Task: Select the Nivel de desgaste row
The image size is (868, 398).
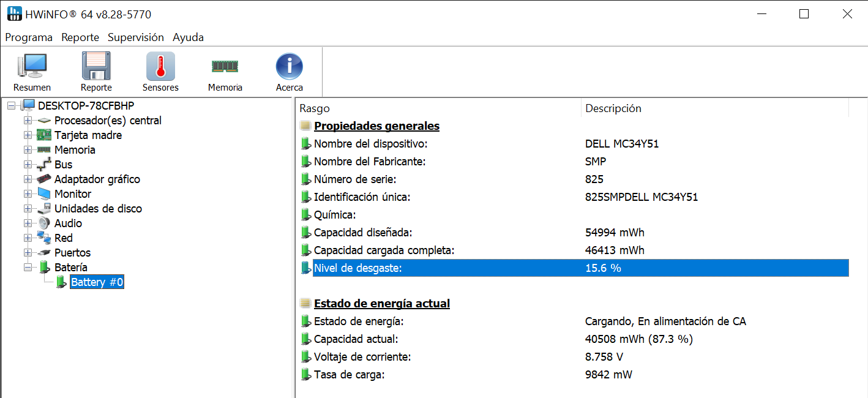Action: 428,268
